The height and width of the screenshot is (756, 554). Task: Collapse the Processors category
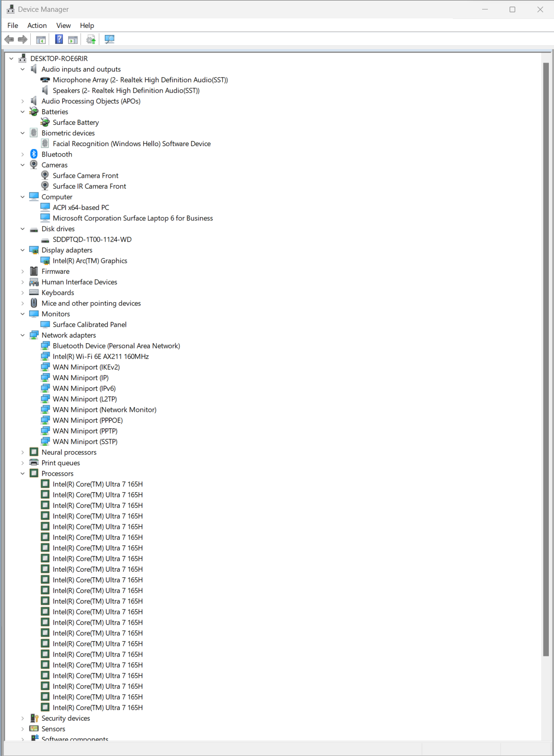pyautogui.click(x=22, y=473)
